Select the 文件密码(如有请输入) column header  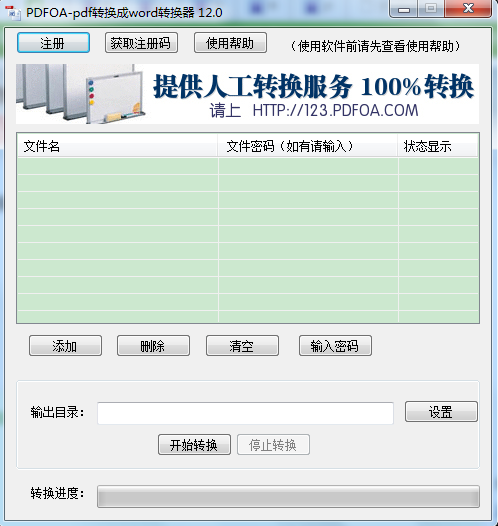(308, 146)
